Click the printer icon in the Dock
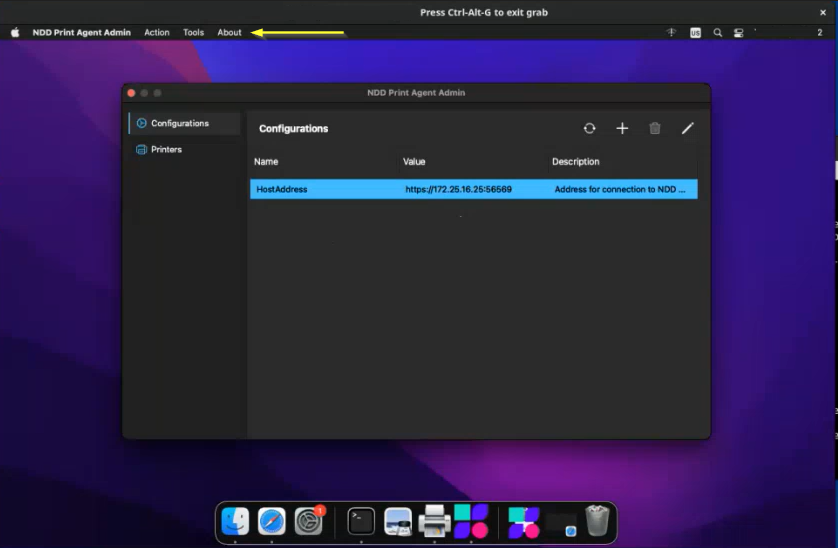Viewport: 838px width, 548px height. pyautogui.click(x=434, y=520)
